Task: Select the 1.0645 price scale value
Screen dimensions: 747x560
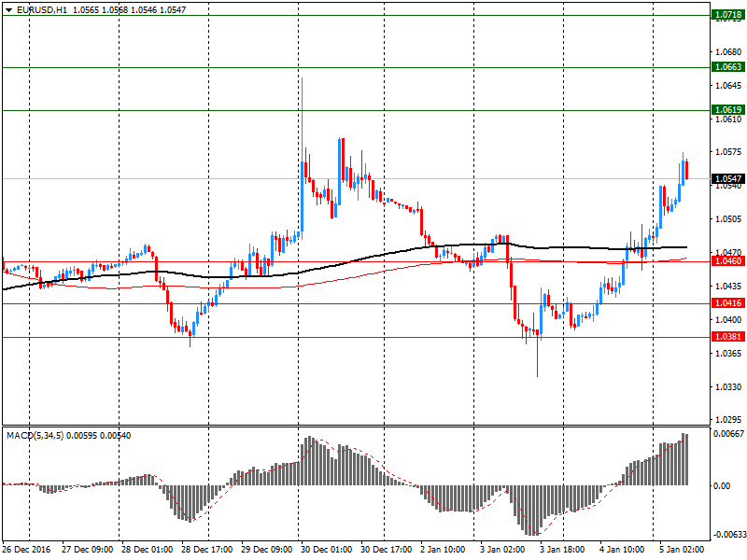Action: [x=729, y=85]
